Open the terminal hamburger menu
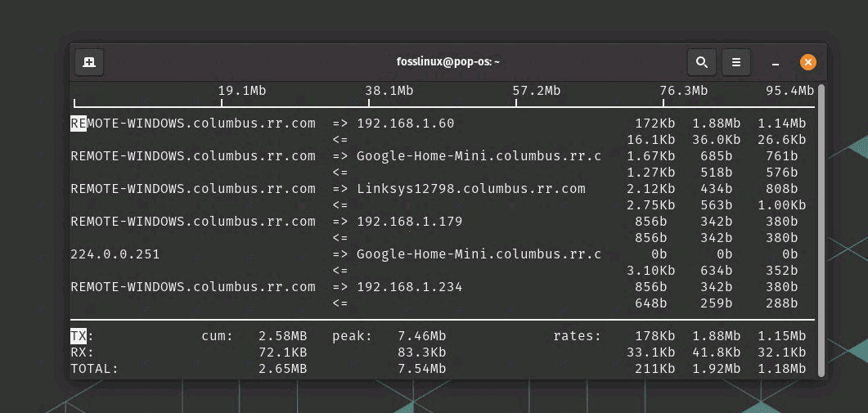The width and height of the screenshot is (868, 413). 736,62
